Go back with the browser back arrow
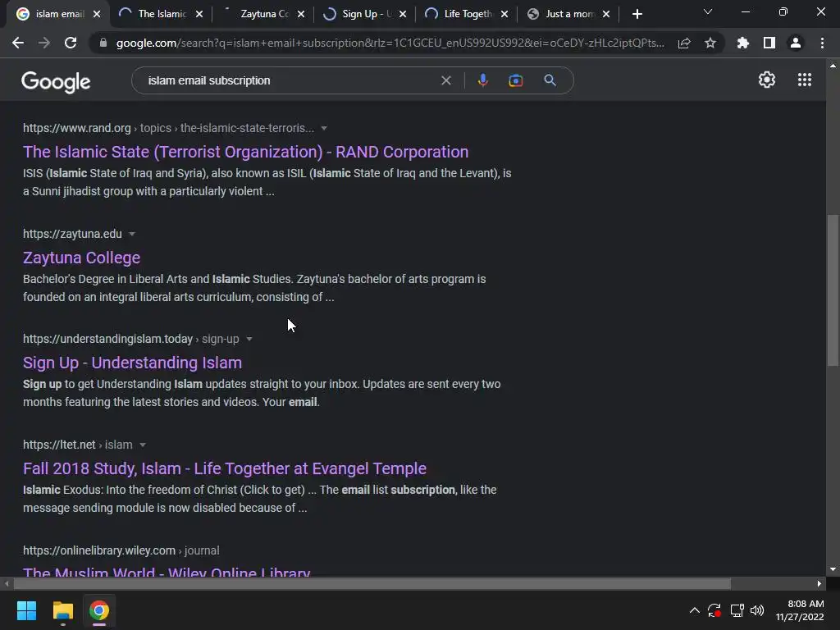 [18, 43]
